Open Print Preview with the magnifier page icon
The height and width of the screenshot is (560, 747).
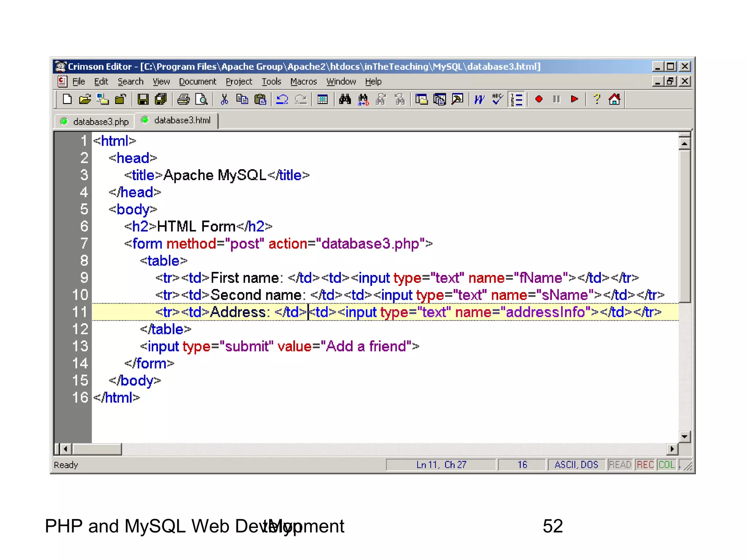click(x=201, y=99)
